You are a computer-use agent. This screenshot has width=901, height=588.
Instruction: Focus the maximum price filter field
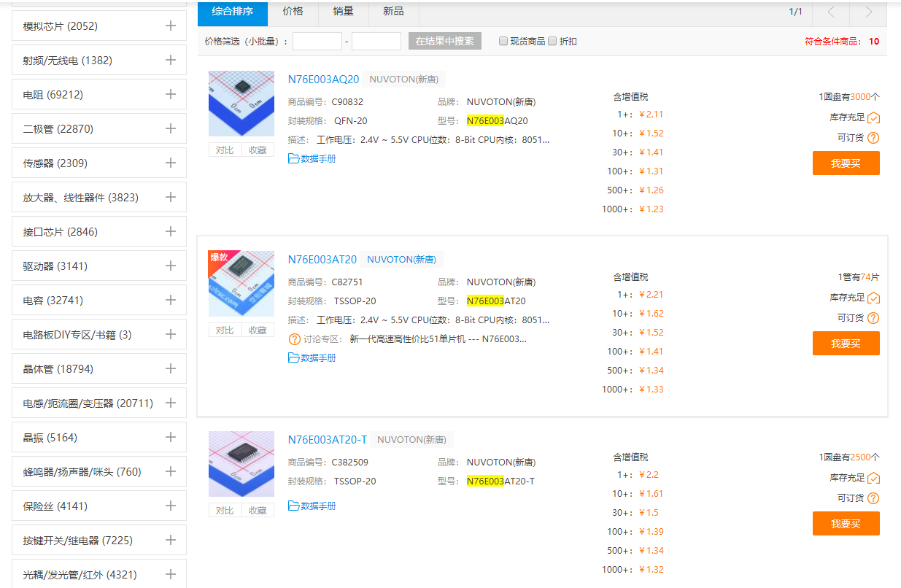click(376, 42)
